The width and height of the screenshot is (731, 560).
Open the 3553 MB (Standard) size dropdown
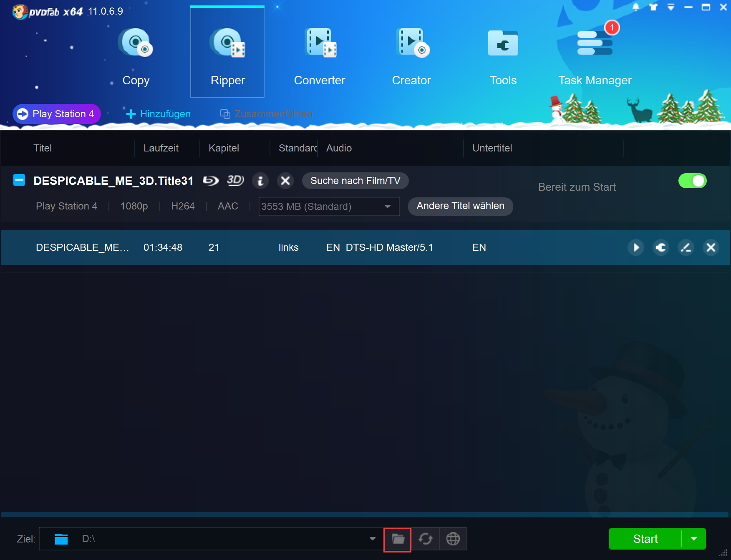coord(329,207)
